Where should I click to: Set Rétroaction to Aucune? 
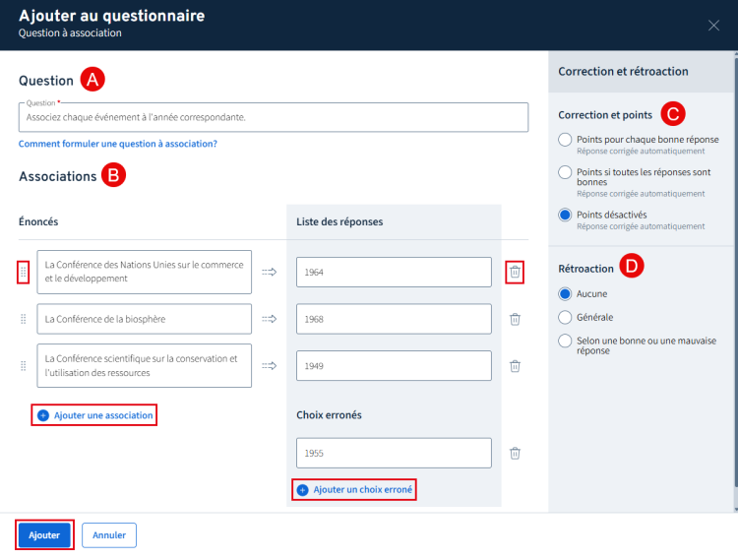(x=565, y=293)
